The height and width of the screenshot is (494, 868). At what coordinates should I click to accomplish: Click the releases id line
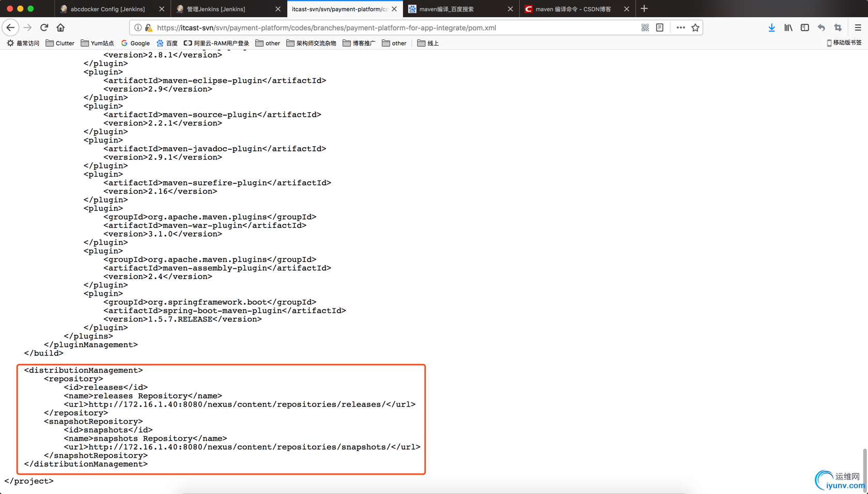(x=106, y=388)
